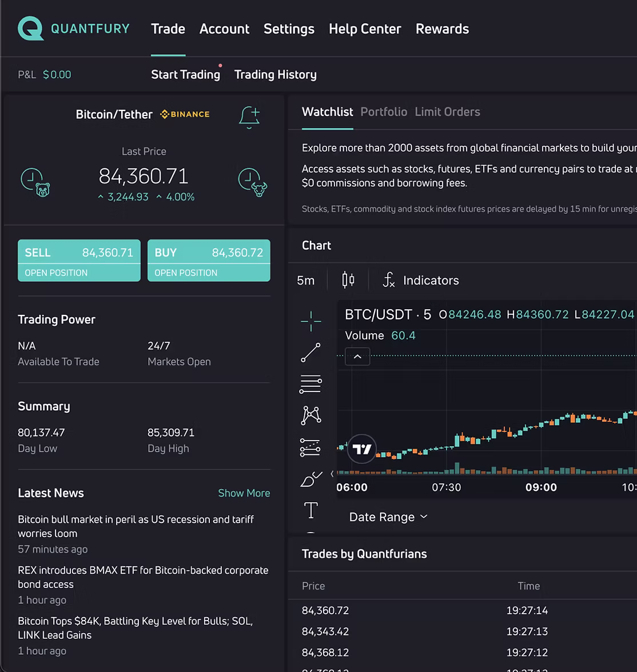637x672 pixels.
Task: Click the 07:30 time axis label
Action: 447,487
